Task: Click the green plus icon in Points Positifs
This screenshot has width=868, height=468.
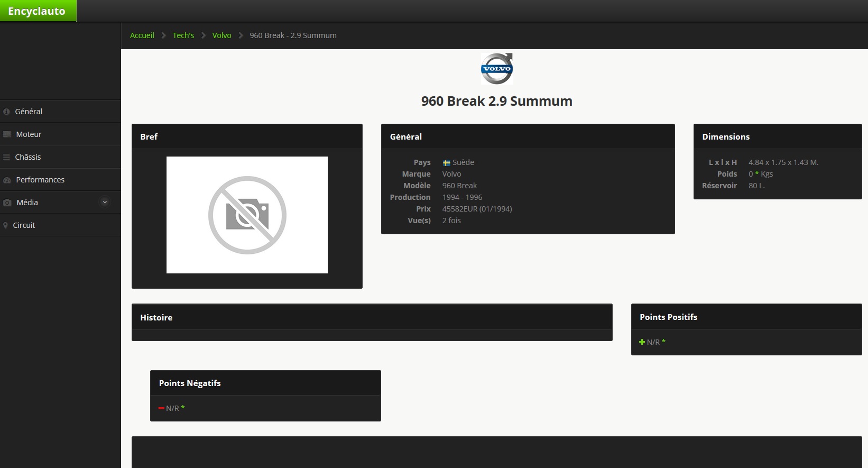Action: (642, 342)
